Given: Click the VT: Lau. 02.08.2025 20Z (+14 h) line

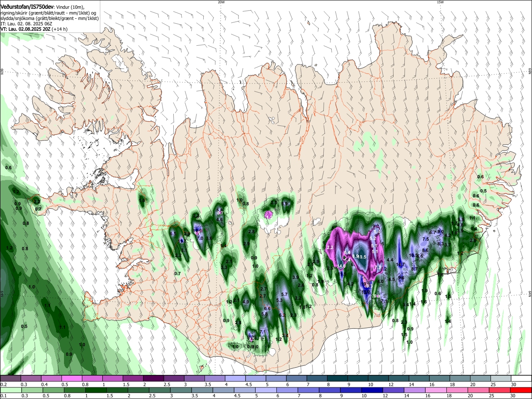Looking at the screenshot, I should [x=34, y=30].
